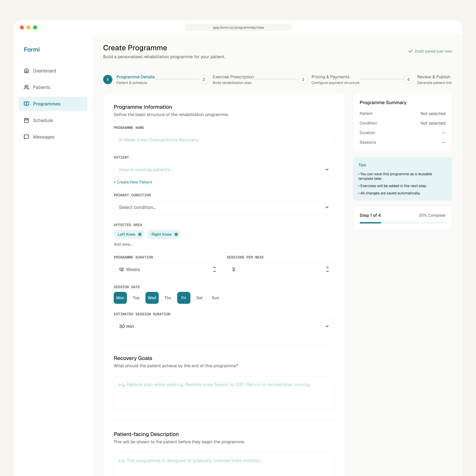Click the Sessions Per Week stepper arrows
The width and height of the screenshot is (476, 476).
[328, 270]
